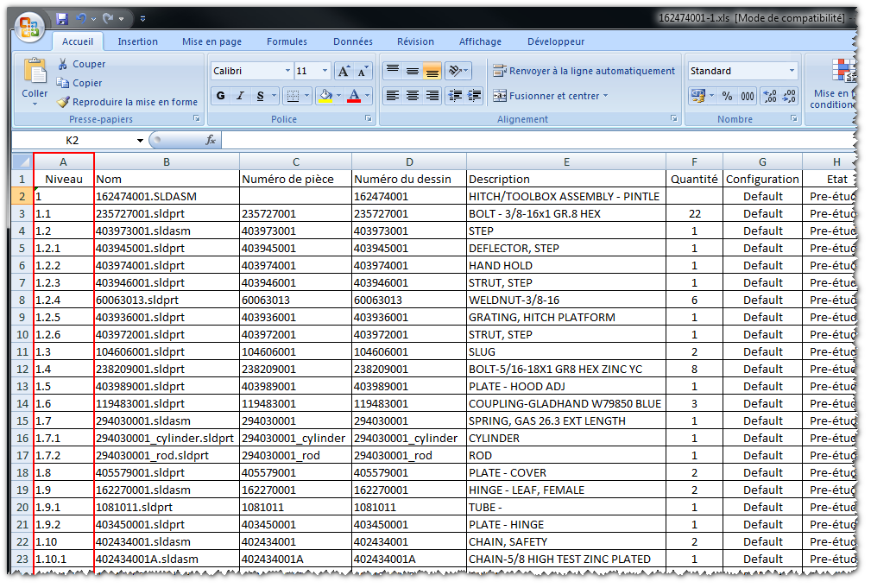Switch to the Insertion tab
The height and width of the screenshot is (588, 871).
point(137,41)
